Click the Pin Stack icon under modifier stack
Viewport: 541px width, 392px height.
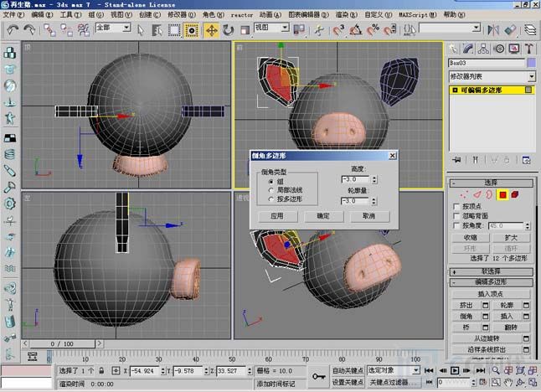coord(456,160)
